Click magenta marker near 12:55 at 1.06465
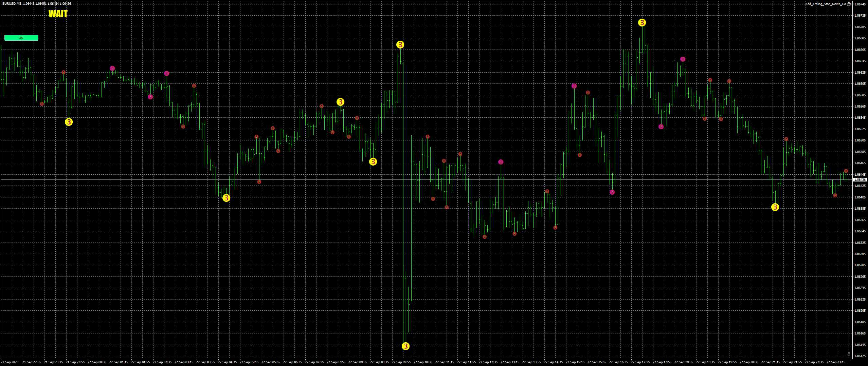 [501, 162]
